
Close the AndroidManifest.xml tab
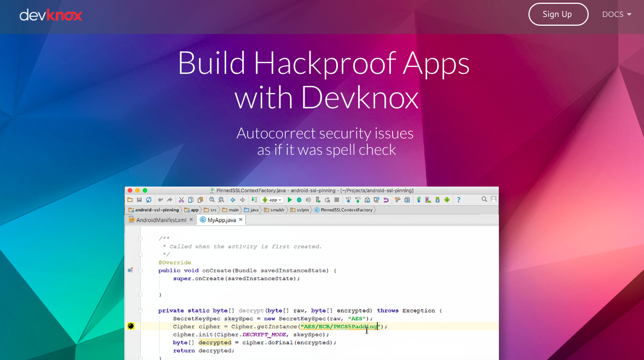[x=191, y=219]
